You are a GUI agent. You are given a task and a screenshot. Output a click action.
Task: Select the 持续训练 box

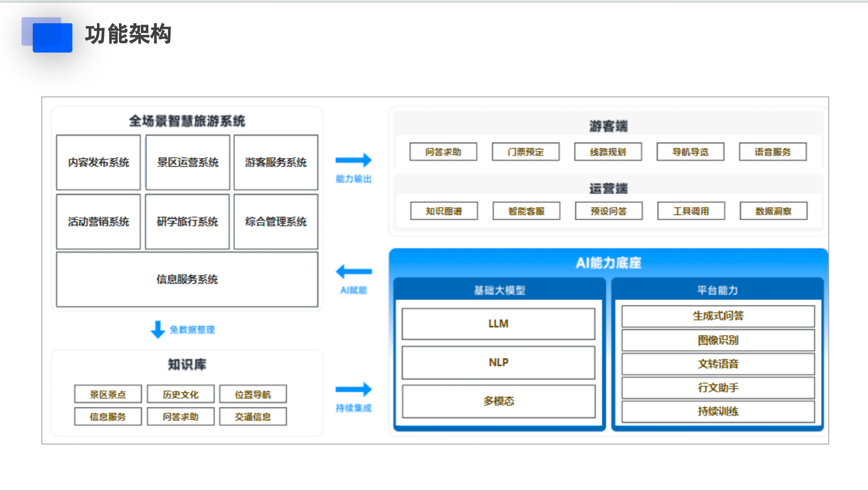718,411
